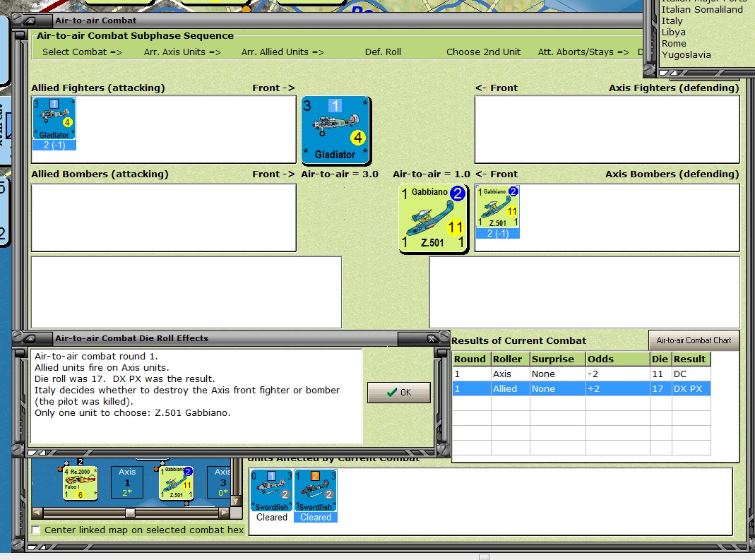Roll up the Die Roll Effects window
755x560 pixels.
click(30, 338)
